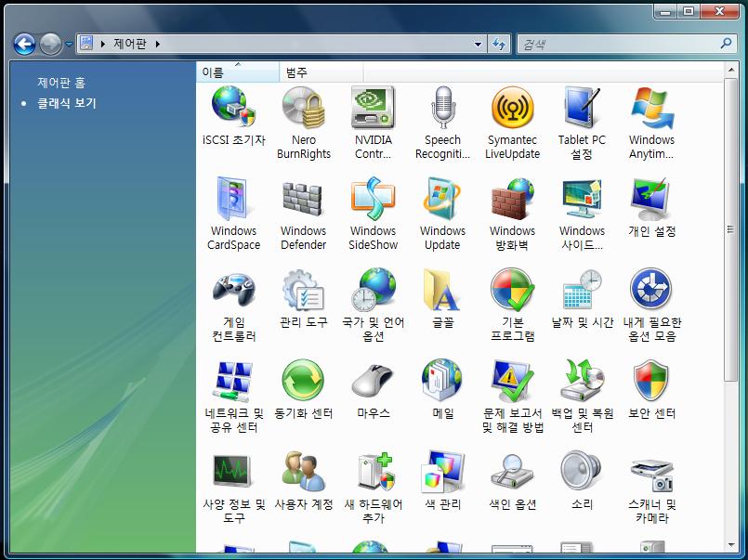Focus the 검색 search field

click(x=618, y=45)
